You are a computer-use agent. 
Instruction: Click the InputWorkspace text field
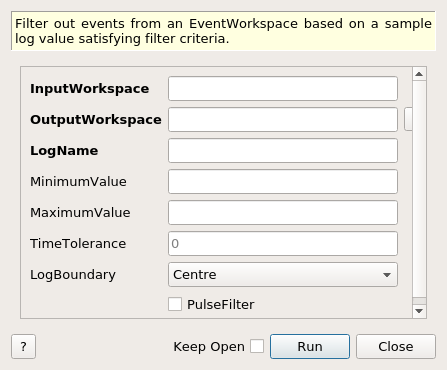283,89
